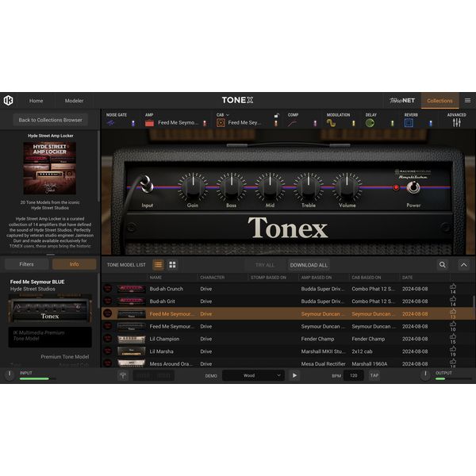Toggle the Noise Gate power LED
Viewport: 476px width, 476px height.
click(133, 123)
